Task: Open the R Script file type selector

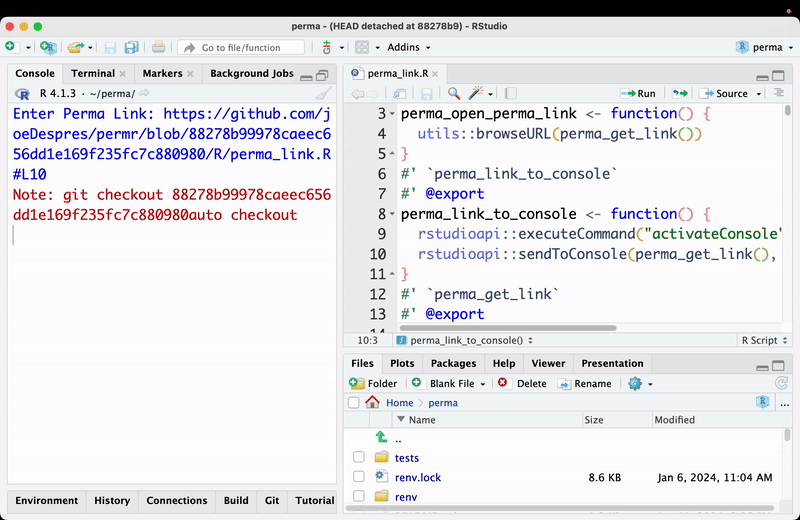Action: [764, 340]
